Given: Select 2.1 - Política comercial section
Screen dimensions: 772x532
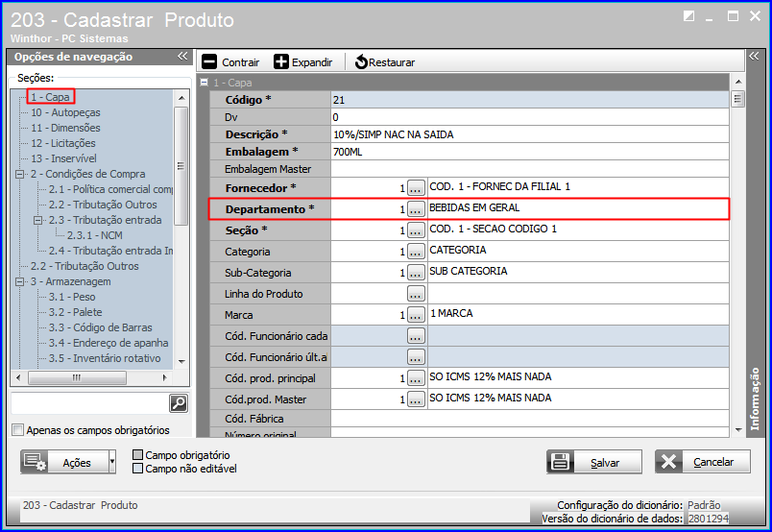Looking at the screenshot, I should click(x=110, y=189).
